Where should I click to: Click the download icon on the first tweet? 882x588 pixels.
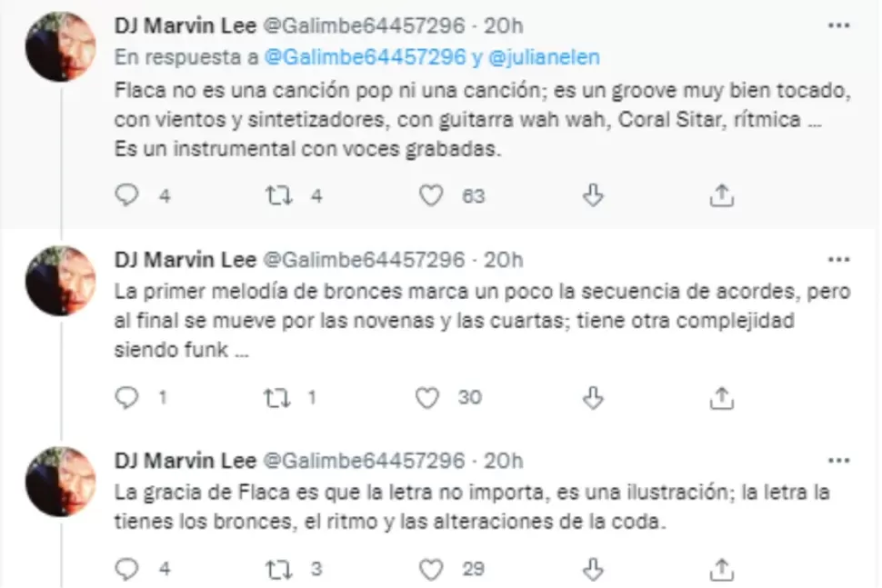[592, 194]
